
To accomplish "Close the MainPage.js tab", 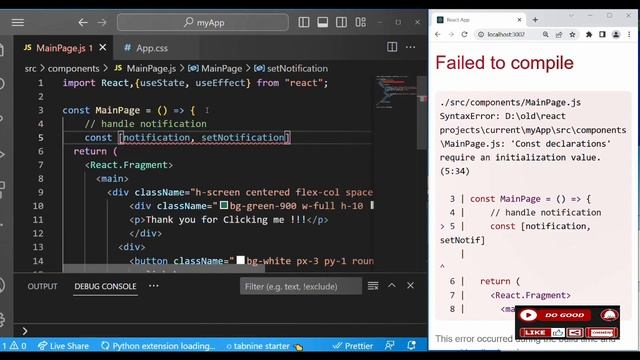I will coord(103,48).
